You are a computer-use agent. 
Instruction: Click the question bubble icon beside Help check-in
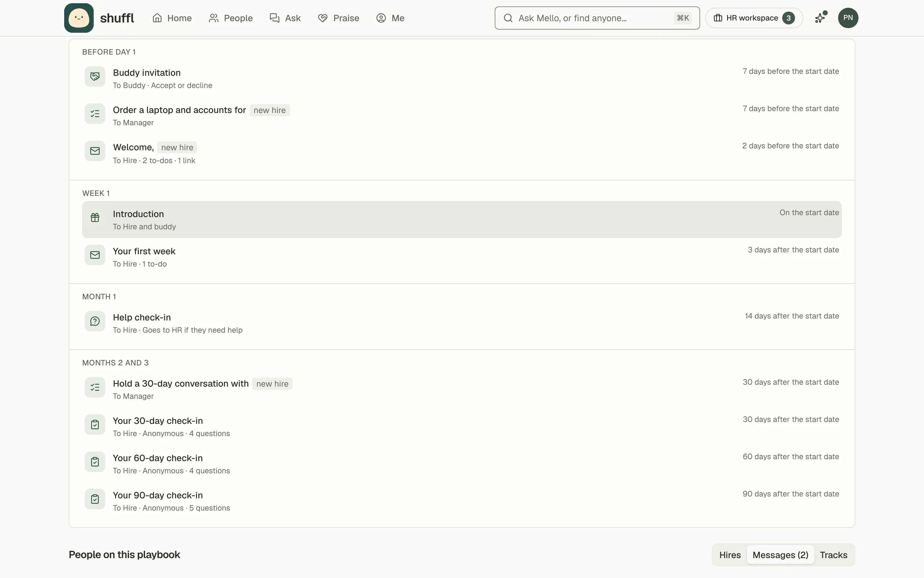[95, 321]
